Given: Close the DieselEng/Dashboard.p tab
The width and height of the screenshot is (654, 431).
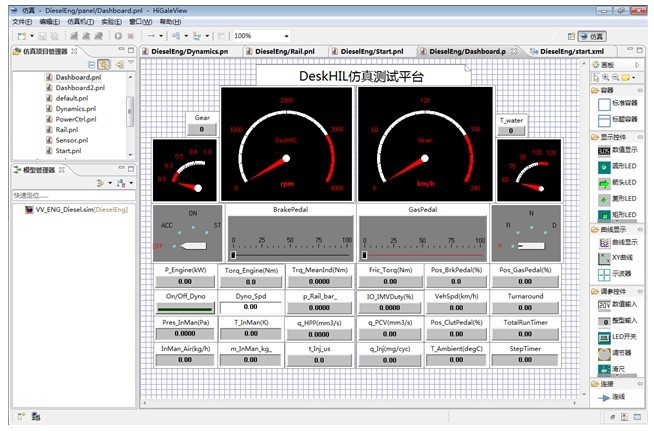Looking at the screenshot, I should click(x=514, y=51).
